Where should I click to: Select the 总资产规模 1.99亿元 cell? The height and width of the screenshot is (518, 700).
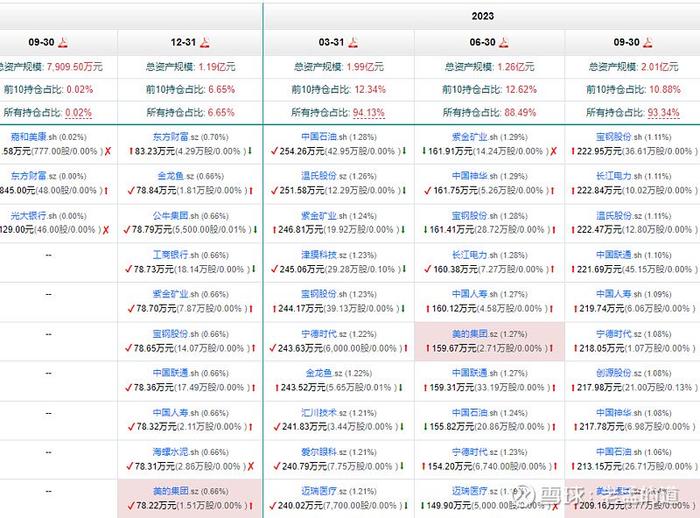click(339, 67)
